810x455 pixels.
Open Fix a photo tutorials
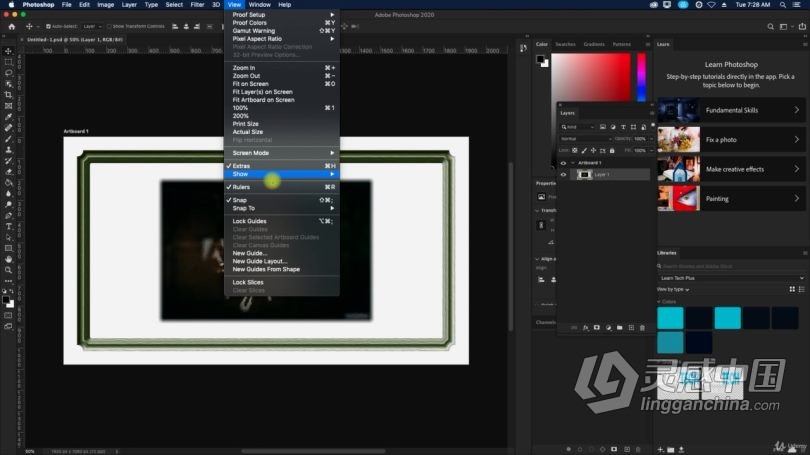pos(731,139)
